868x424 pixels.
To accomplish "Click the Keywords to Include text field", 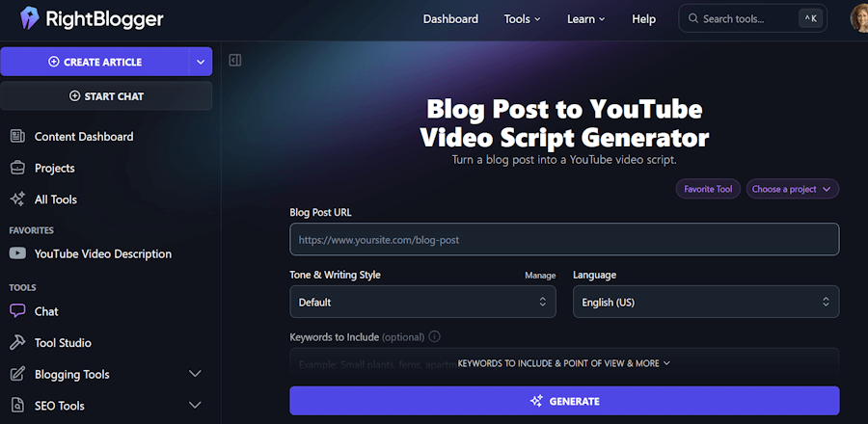I will click(564, 360).
